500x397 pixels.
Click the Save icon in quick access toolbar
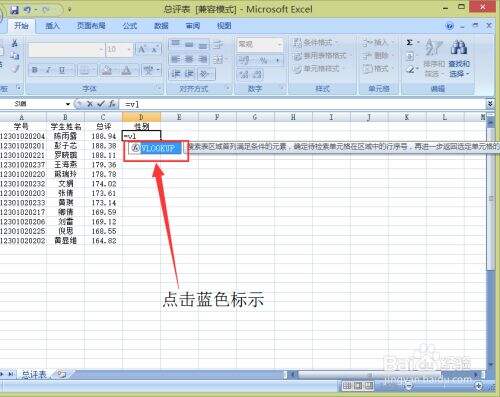point(14,10)
